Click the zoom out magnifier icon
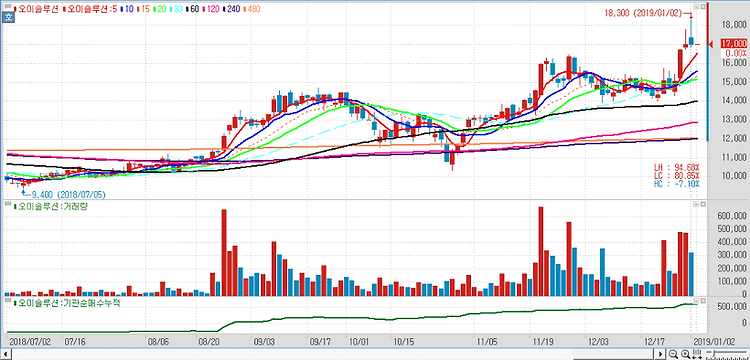 (673, 354)
